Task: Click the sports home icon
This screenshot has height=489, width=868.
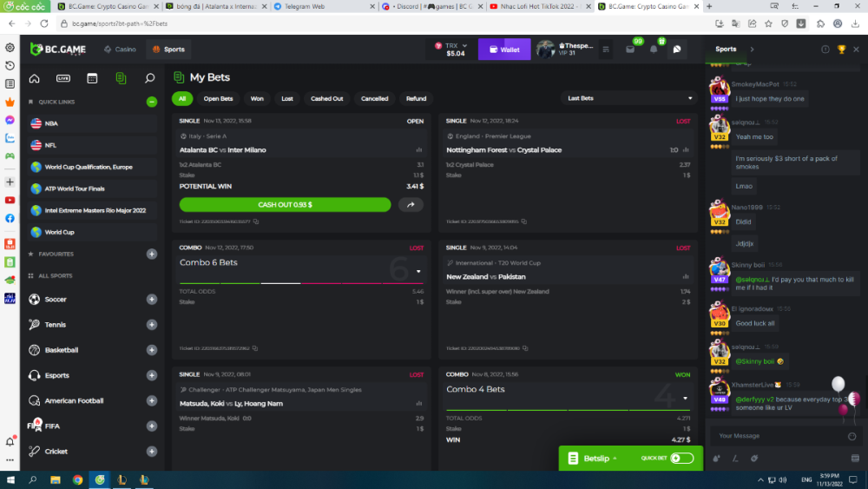Action: tap(35, 78)
